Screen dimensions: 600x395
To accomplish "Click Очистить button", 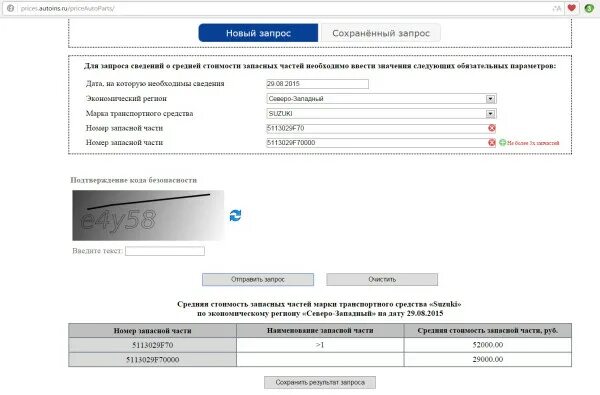I will 382,279.
